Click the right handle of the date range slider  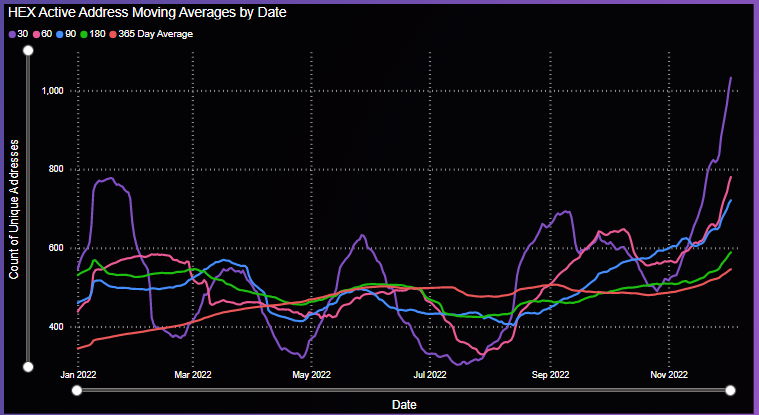[x=730, y=390]
